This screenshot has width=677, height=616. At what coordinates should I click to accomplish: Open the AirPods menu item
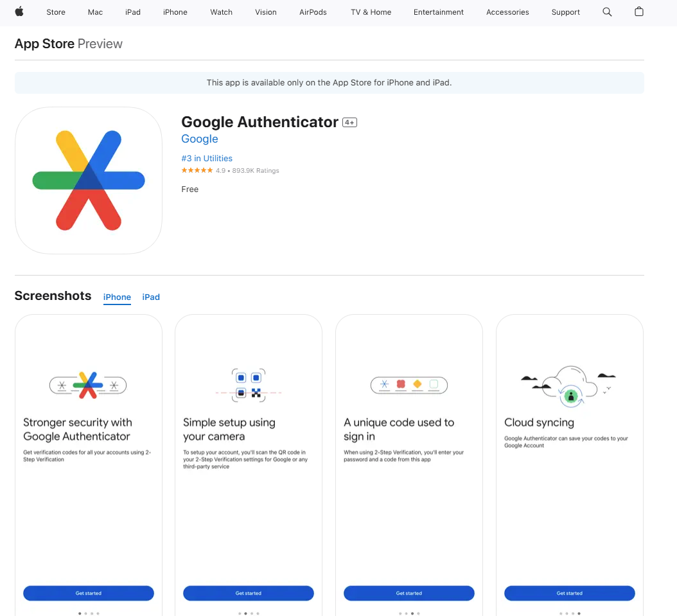pyautogui.click(x=313, y=12)
